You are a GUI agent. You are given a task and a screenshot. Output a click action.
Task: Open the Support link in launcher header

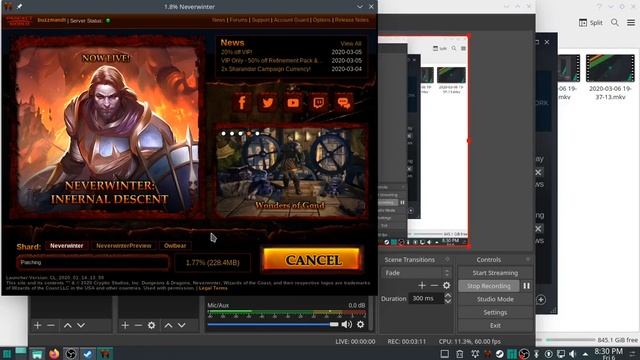[x=261, y=20]
